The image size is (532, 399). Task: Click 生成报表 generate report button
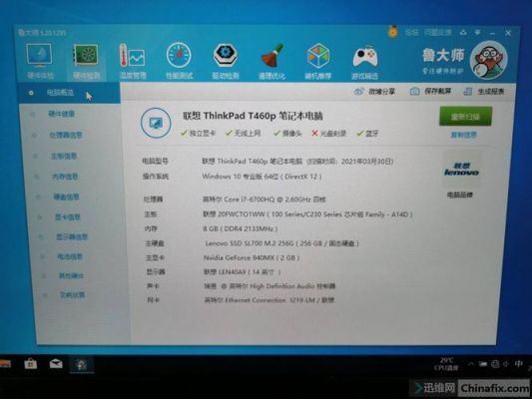[484, 92]
